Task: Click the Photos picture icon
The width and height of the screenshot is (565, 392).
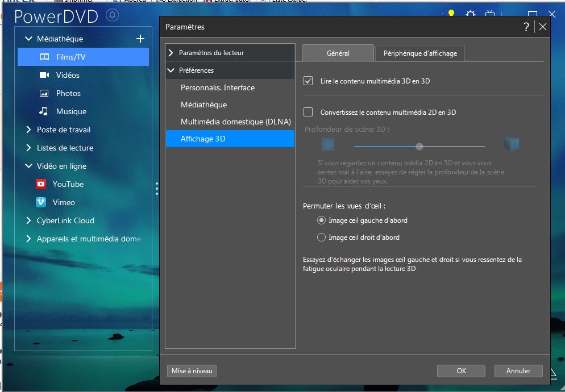Action: coord(44,93)
